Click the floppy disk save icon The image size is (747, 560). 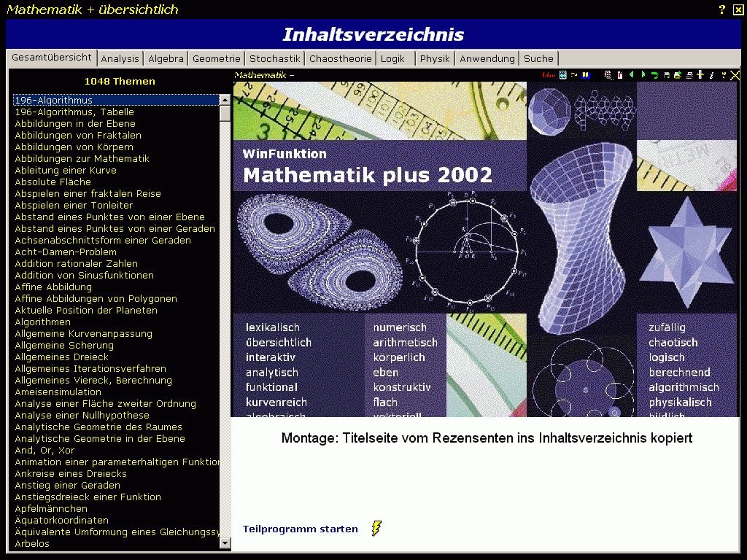tap(666, 75)
